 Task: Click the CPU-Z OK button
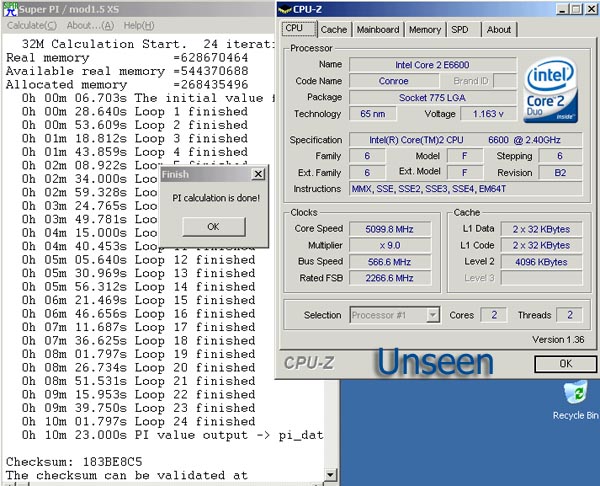[x=566, y=364]
